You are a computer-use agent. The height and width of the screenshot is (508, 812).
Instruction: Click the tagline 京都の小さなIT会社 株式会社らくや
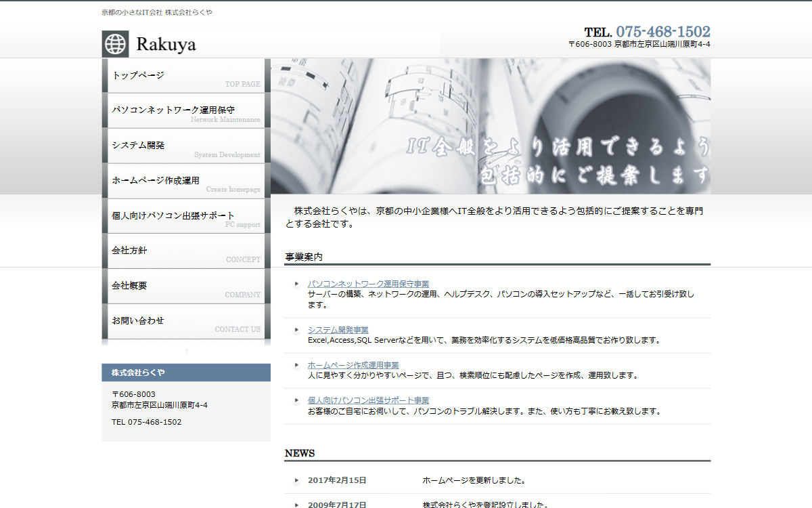[157, 12]
